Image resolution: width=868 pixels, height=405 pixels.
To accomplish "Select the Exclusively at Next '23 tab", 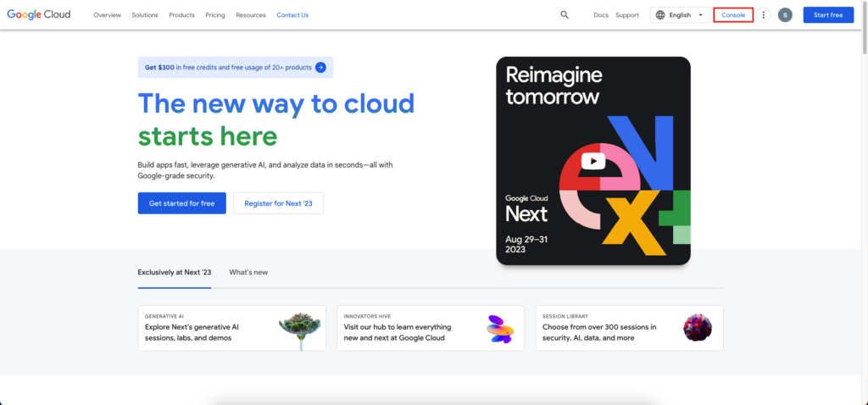I will (175, 272).
